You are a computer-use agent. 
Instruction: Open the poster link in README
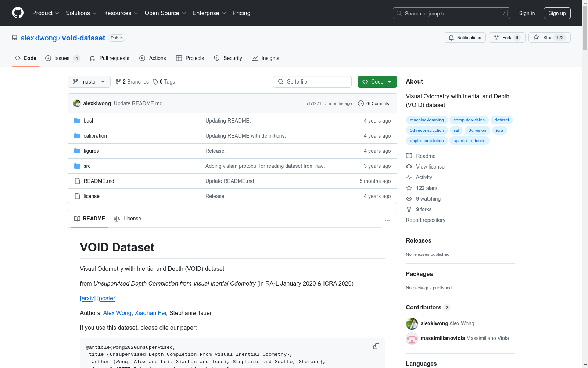tap(107, 298)
